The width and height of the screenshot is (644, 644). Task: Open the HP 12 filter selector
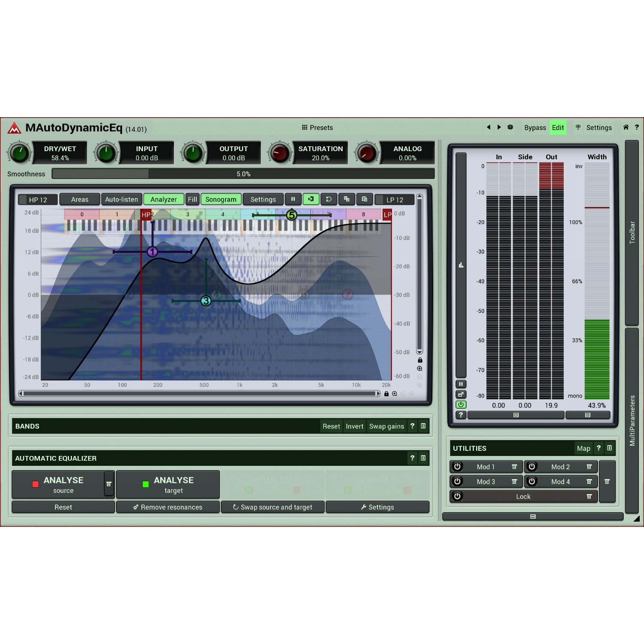[38, 200]
